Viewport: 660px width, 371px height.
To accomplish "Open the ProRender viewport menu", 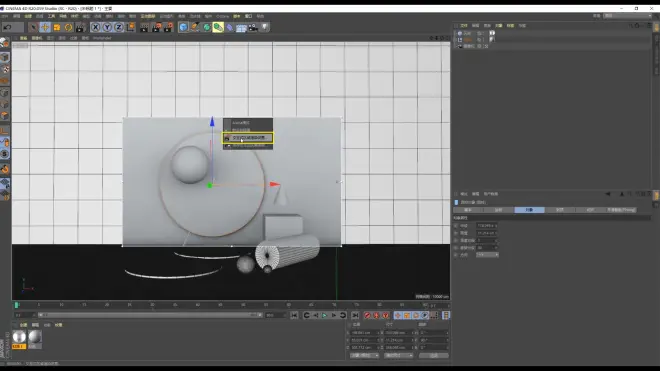I will point(102,38).
